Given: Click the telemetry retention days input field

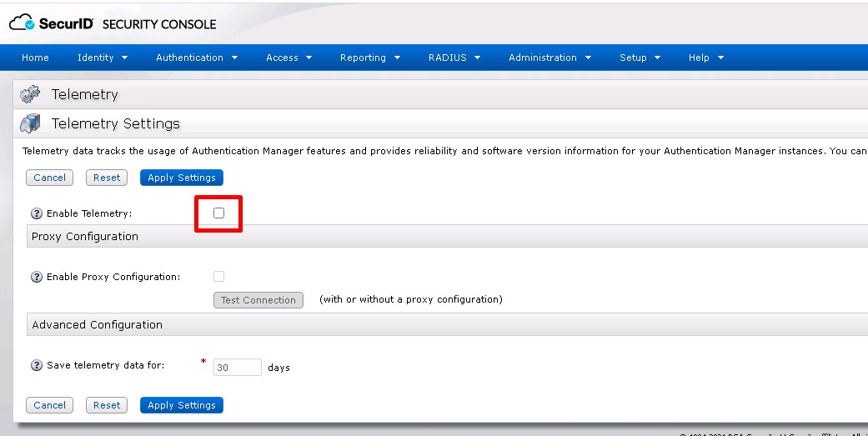Looking at the screenshot, I should click(x=237, y=367).
